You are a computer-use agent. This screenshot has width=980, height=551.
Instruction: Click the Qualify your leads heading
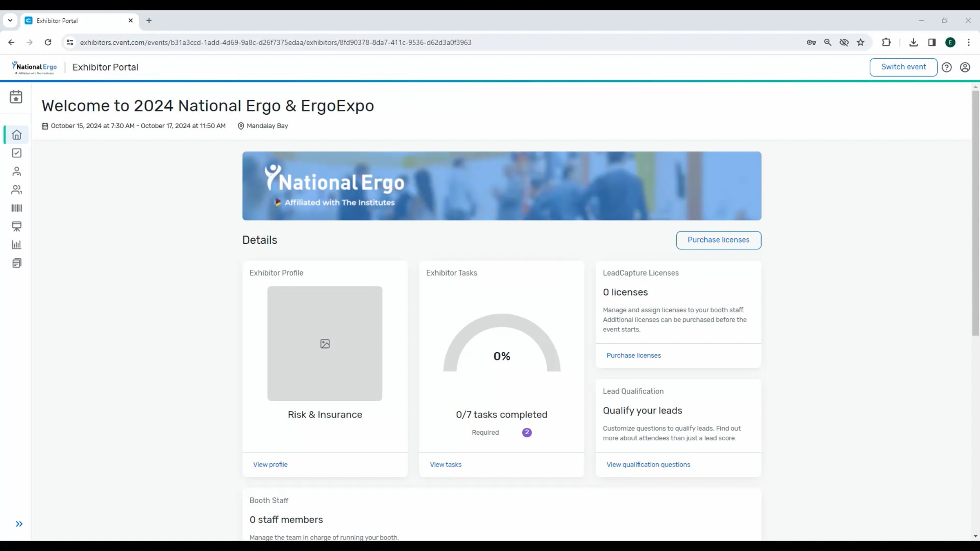642,411
